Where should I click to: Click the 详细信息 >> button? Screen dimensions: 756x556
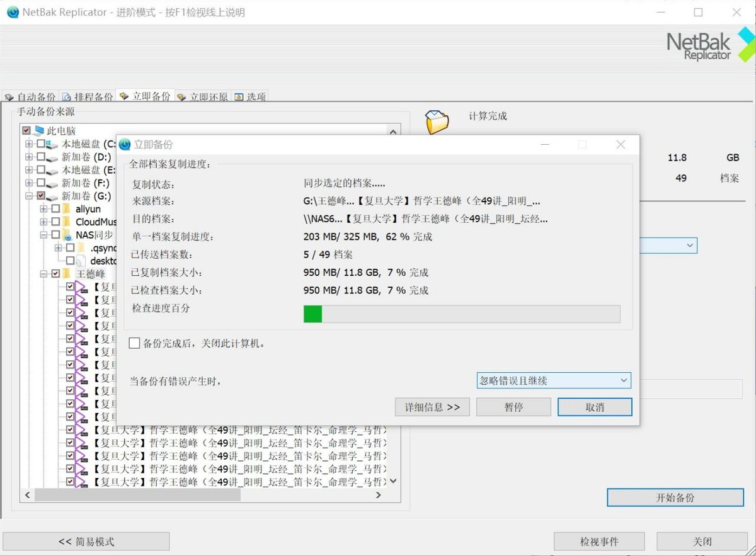click(432, 407)
